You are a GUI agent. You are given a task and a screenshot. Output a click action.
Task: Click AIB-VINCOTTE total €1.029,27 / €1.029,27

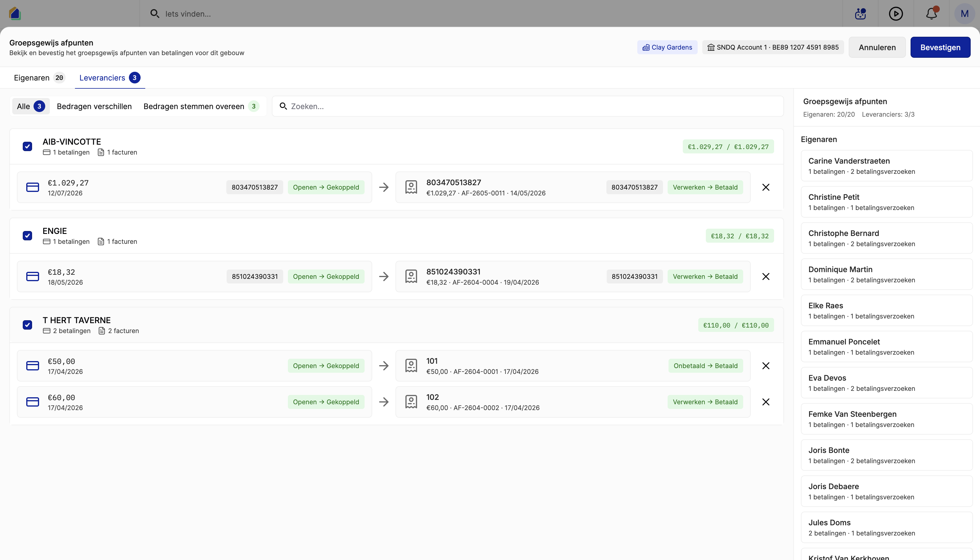pos(728,146)
